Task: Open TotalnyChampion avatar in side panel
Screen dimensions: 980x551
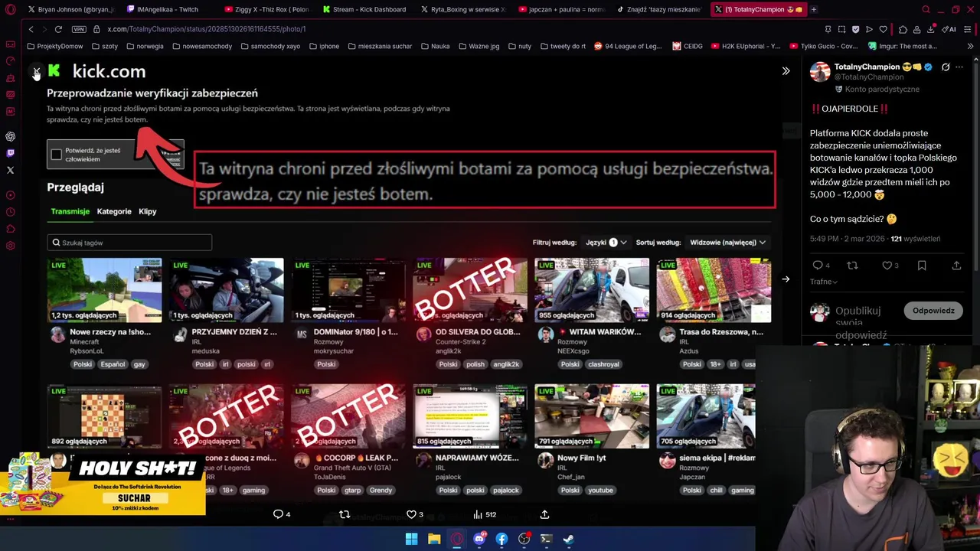Action: pos(820,71)
